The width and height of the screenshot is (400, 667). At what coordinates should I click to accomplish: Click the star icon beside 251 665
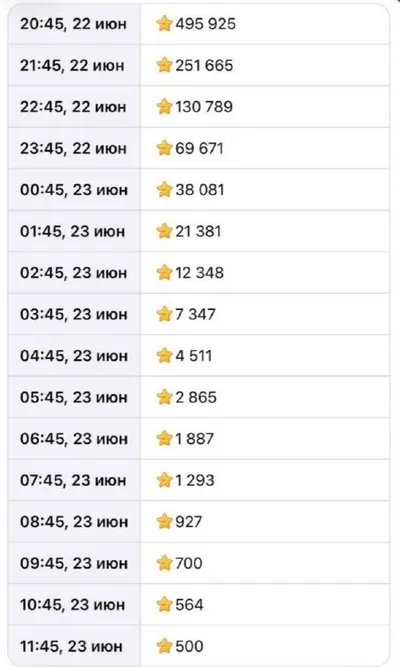tap(164, 65)
